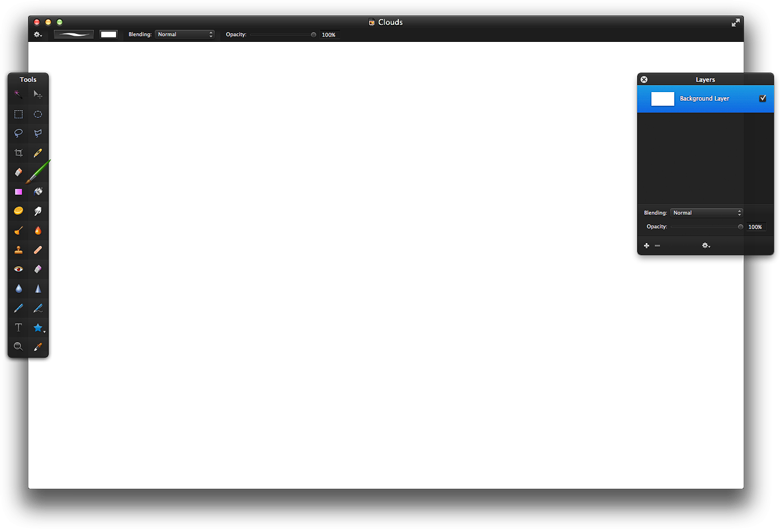The height and width of the screenshot is (529, 780).
Task: Choose the Blur water drop tool
Action: 18,289
